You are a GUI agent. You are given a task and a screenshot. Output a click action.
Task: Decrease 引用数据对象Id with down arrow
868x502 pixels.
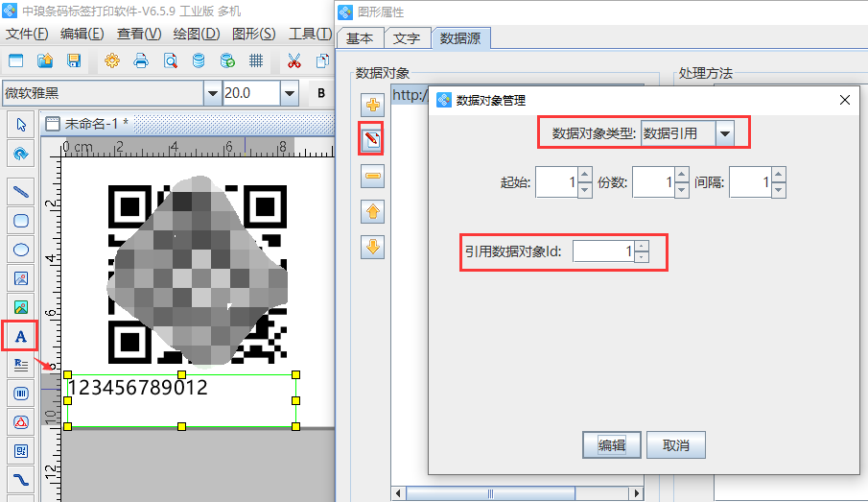click(x=641, y=256)
